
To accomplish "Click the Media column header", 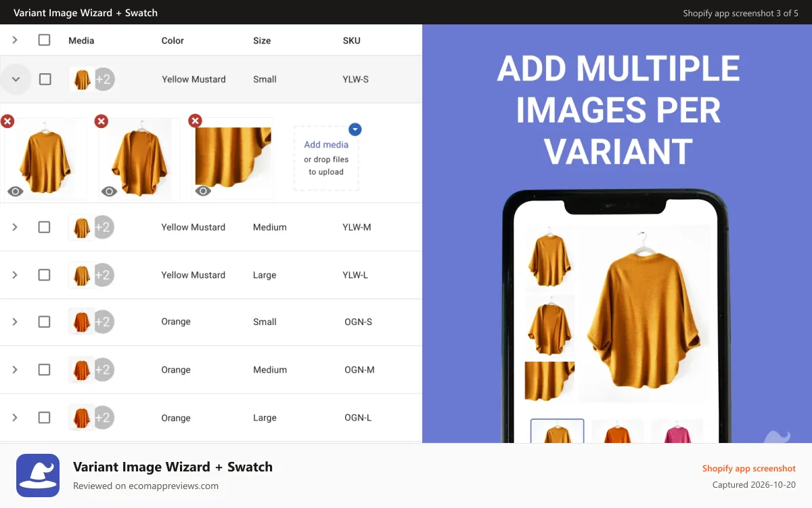I will point(81,41).
